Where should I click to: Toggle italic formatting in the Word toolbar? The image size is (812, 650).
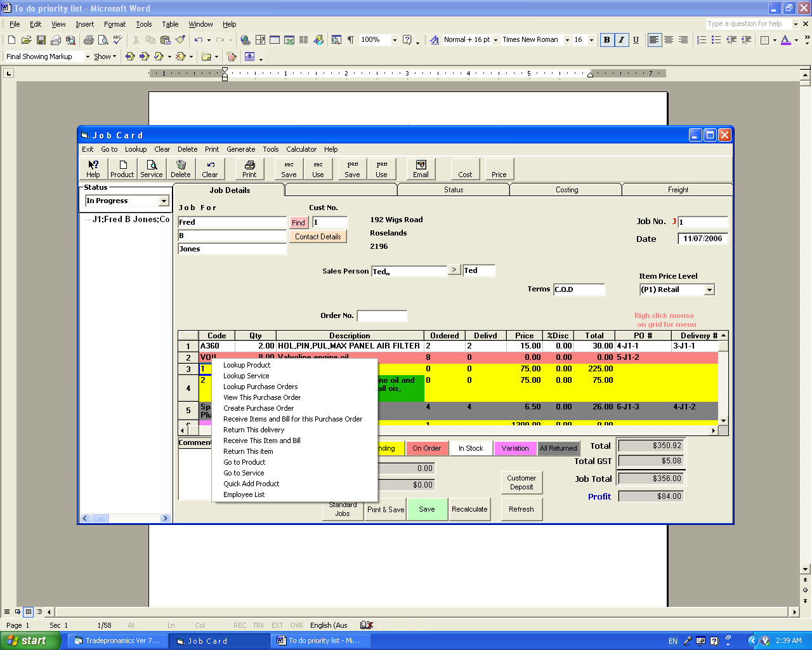pyautogui.click(x=620, y=39)
